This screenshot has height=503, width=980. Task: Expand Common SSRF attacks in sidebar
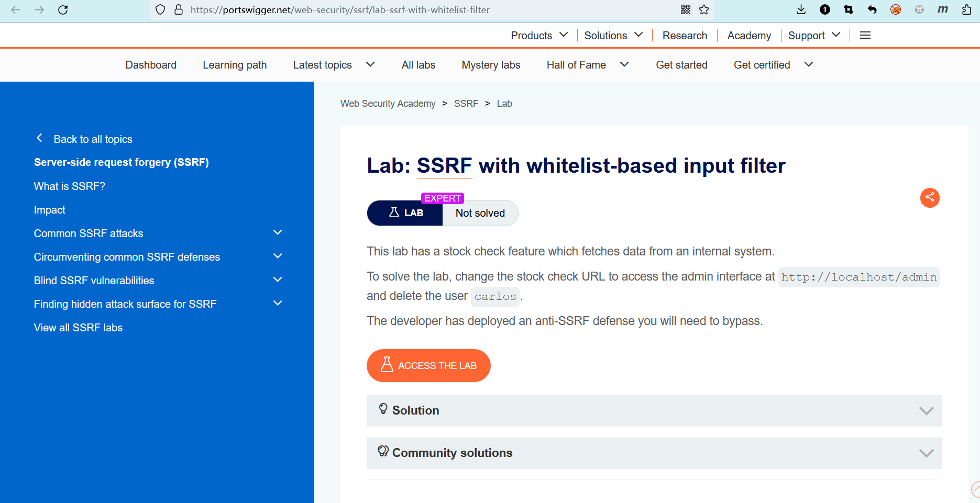[x=278, y=233]
